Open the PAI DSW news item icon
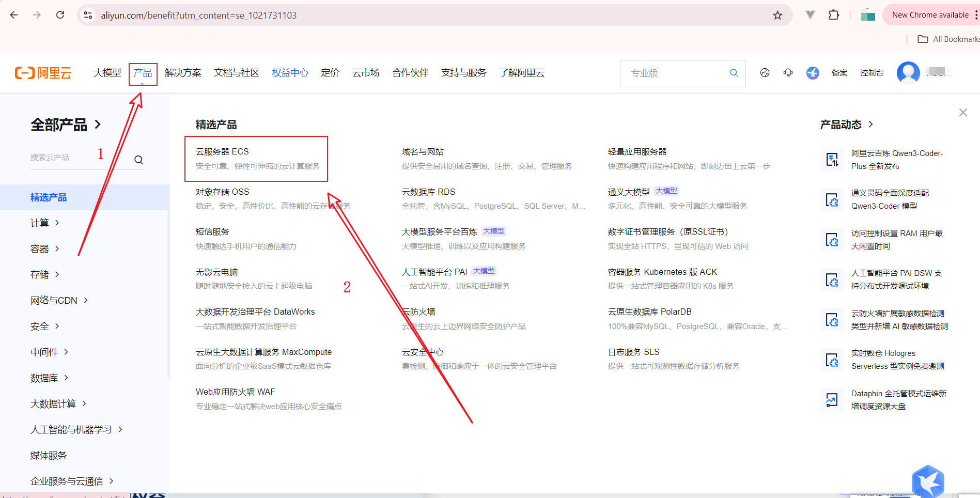Image resolution: width=980 pixels, height=498 pixels. pyautogui.click(x=832, y=279)
